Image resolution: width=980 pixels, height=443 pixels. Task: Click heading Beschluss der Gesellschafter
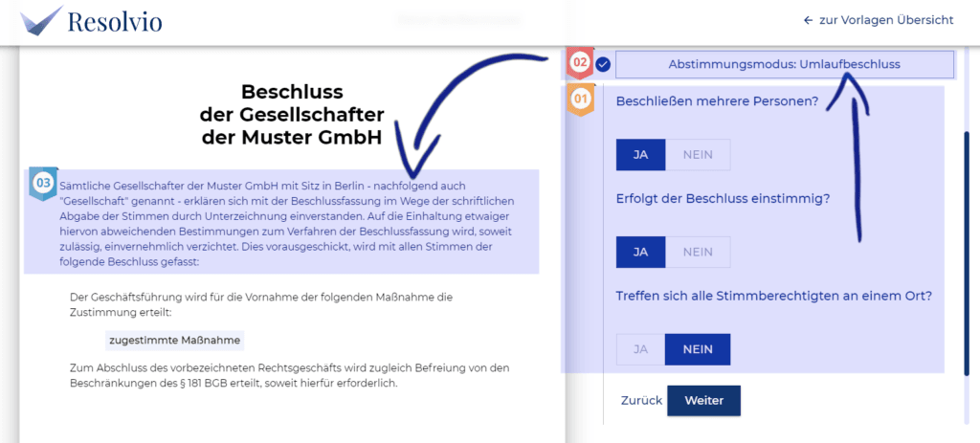coord(292,115)
